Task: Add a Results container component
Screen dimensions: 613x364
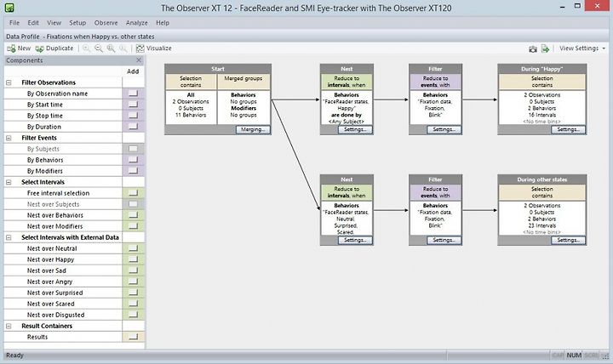Action: 134,337
